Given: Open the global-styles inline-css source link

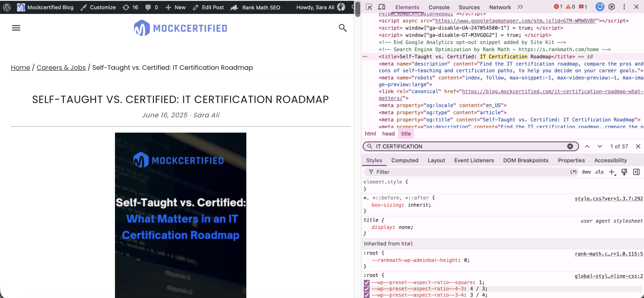Looking at the screenshot, I should (x=609, y=276).
